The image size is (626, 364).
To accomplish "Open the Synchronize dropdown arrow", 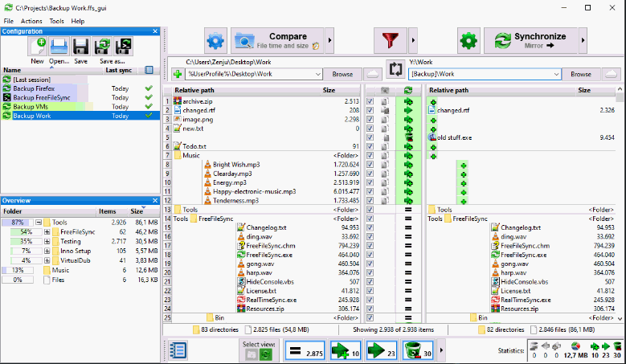I will coord(583,40).
